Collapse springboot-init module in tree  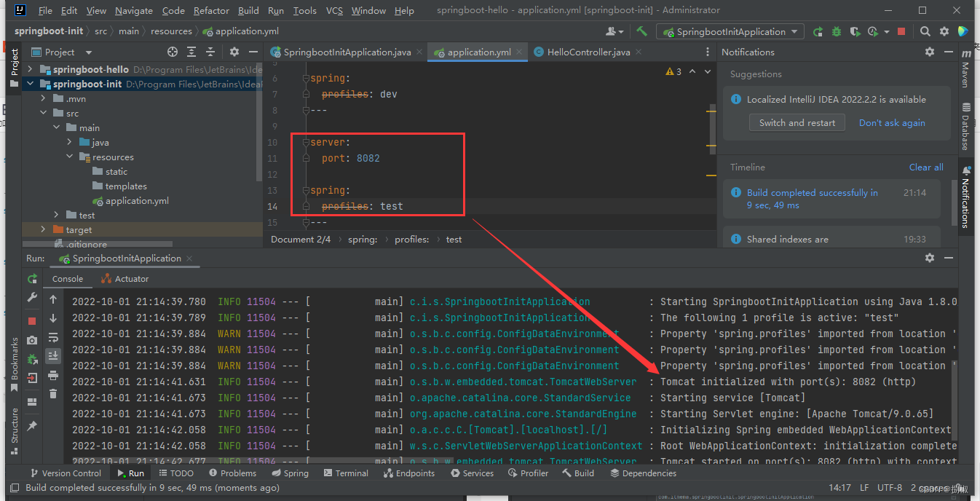[30, 84]
